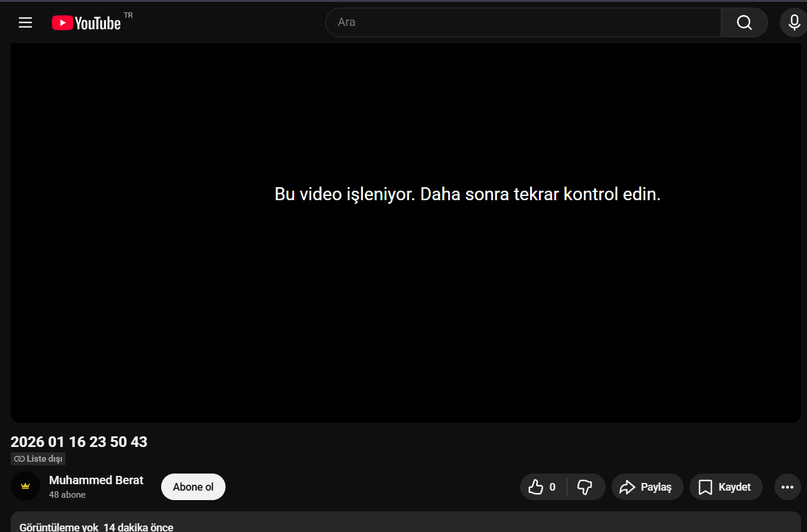Share the video using Paylaş
The image size is (807, 532).
point(647,487)
